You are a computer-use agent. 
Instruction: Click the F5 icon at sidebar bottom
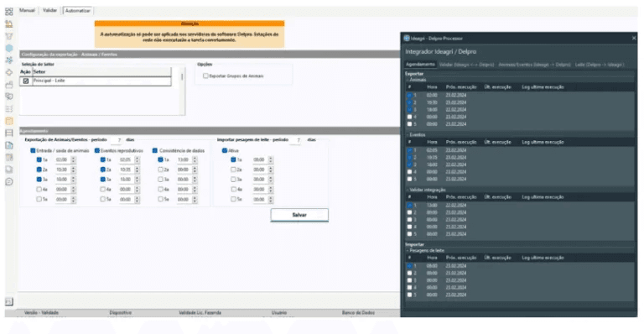(9, 301)
